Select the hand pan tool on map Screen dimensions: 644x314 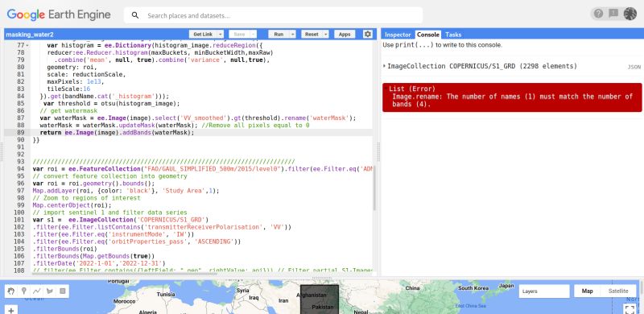coord(11,291)
